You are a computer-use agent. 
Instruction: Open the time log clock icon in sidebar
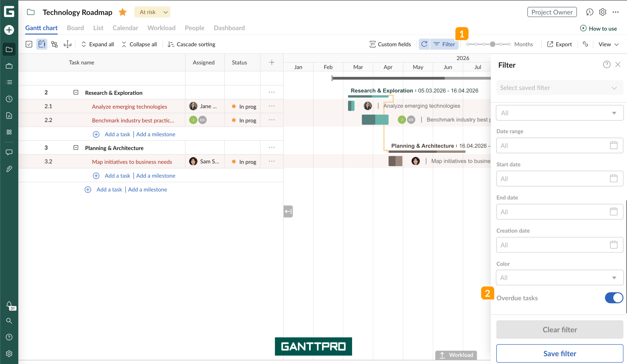[x=9, y=99]
